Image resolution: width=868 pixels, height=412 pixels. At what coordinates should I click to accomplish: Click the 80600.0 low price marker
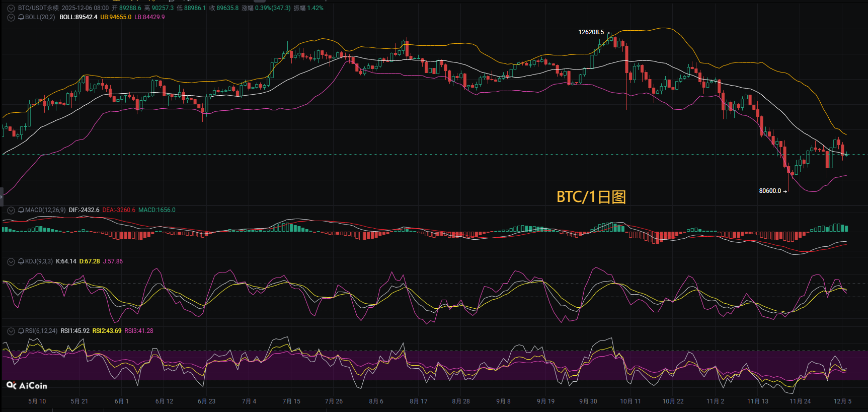click(x=770, y=191)
